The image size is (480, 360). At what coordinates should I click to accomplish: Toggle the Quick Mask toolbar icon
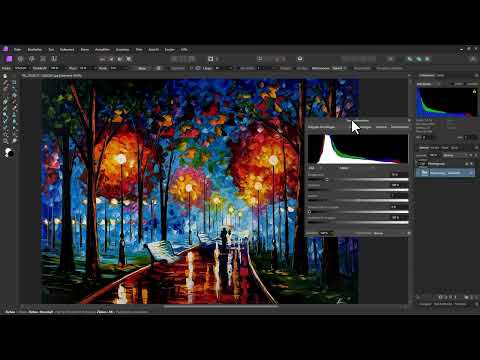point(211,59)
